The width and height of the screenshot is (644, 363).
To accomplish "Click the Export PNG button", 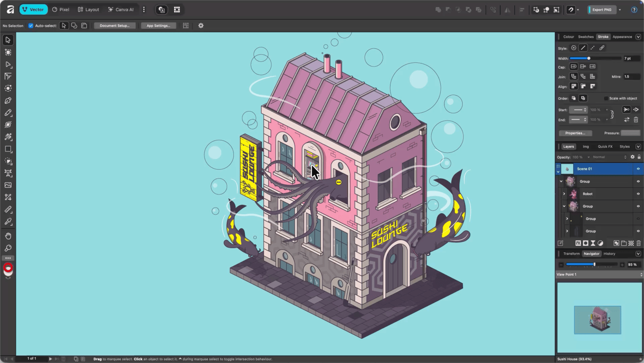I will click(x=602, y=10).
